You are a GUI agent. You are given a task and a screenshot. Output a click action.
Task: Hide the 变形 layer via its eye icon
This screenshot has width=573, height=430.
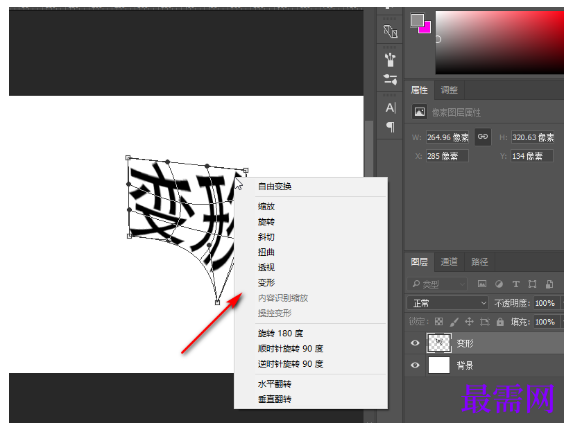pos(415,343)
